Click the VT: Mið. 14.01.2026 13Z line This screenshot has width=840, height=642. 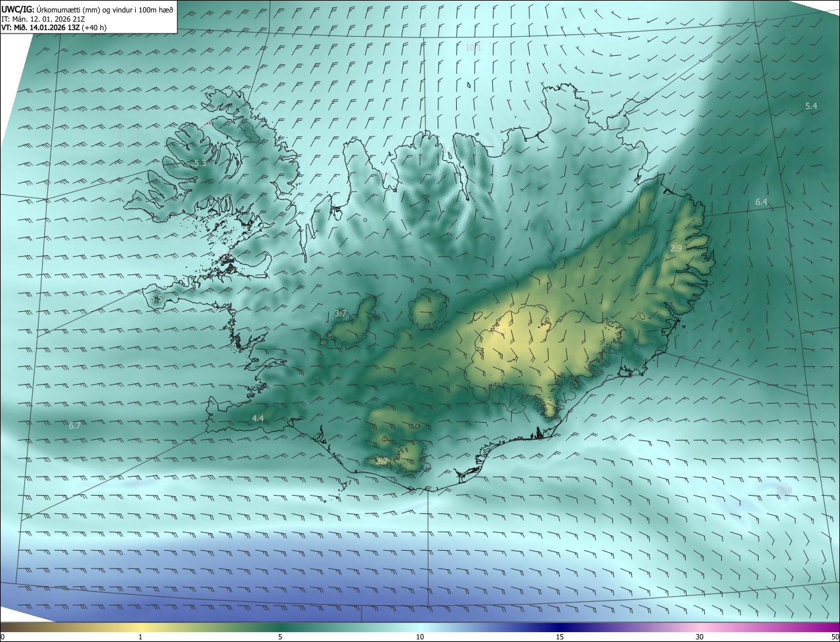pos(54,28)
